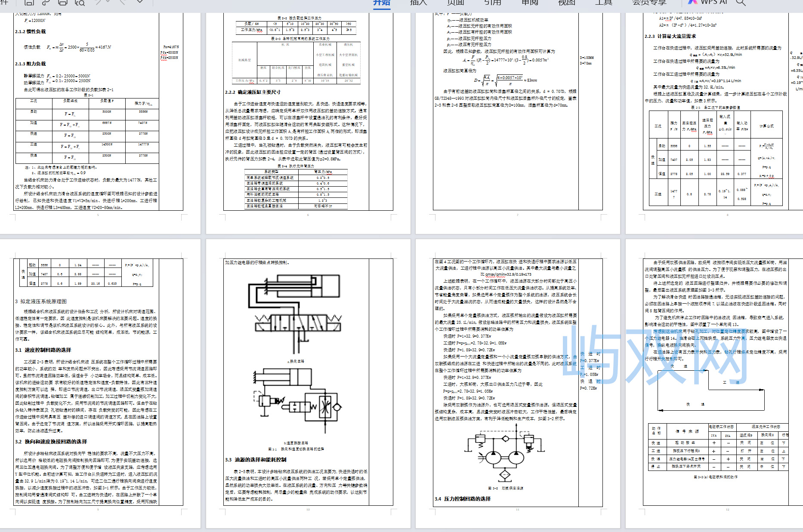This screenshot has height=532, width=803.
Task: Click the Print icon in quick toolbar
Action: click(x=63, y=2)
